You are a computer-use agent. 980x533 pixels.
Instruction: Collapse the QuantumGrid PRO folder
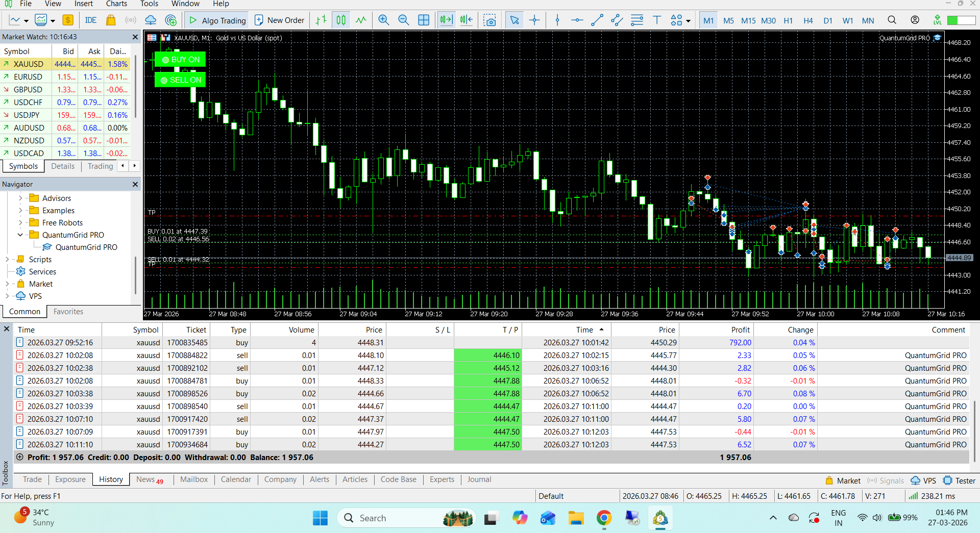tap(20, 235)
